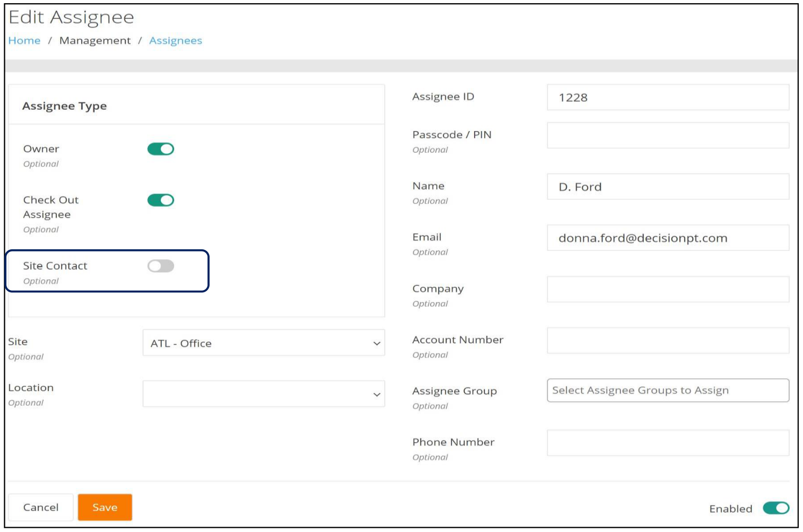This screenshot has height=532, width=803.
Task: Click the Assignee ID label
Action: point(443,96)
